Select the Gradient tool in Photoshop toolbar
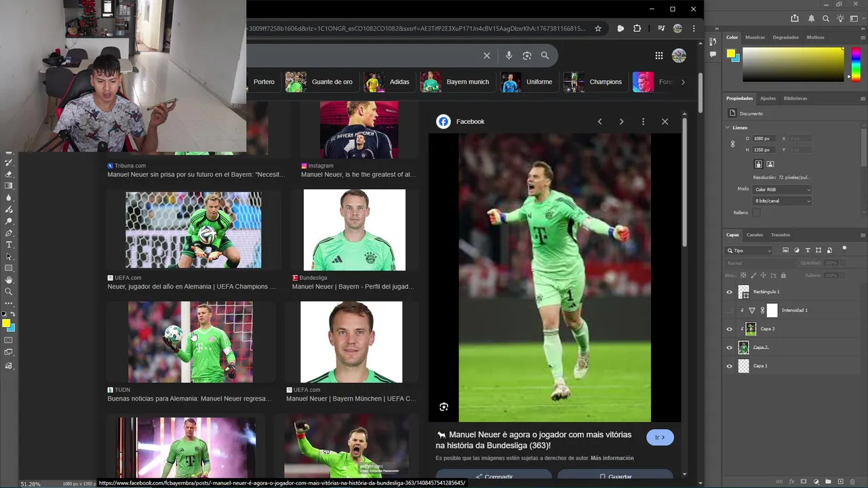Screen dimensions: 868x488 tap(9, 186)
